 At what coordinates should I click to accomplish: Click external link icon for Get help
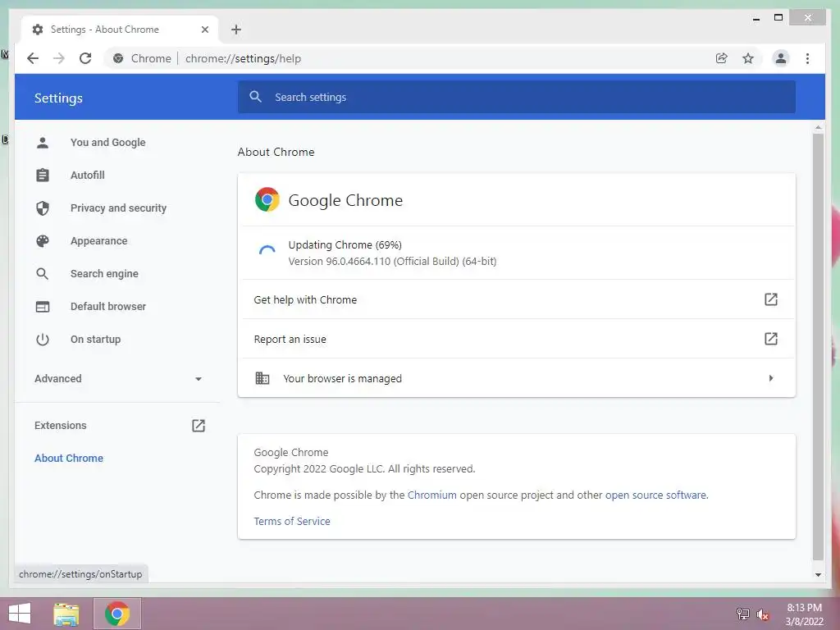click(x=770, y=299)
